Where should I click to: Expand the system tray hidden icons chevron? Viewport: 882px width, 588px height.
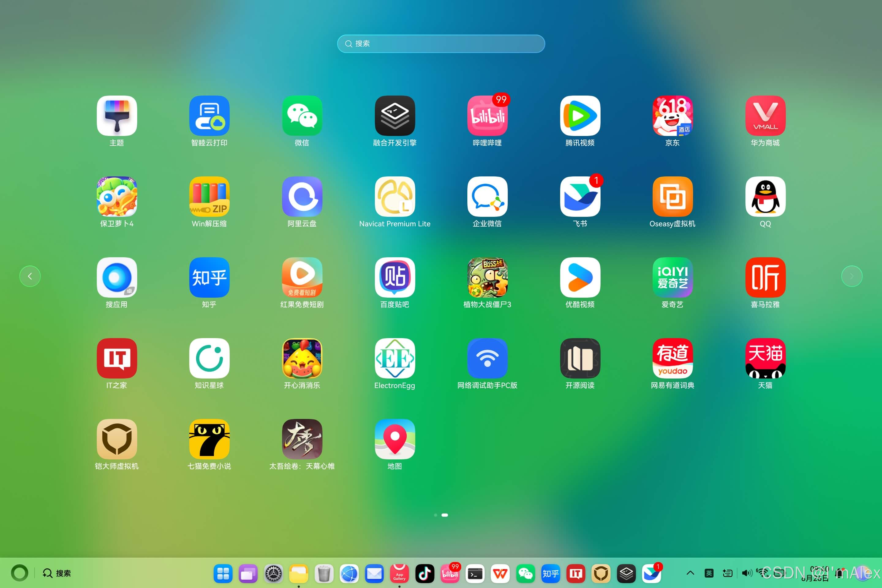coord(690,573)
